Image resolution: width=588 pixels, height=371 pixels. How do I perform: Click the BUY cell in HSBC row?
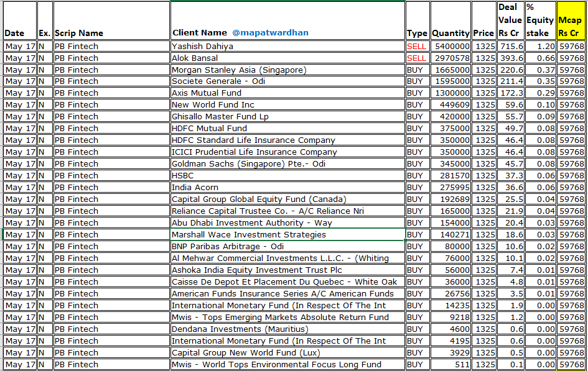(x=418, y=176)
